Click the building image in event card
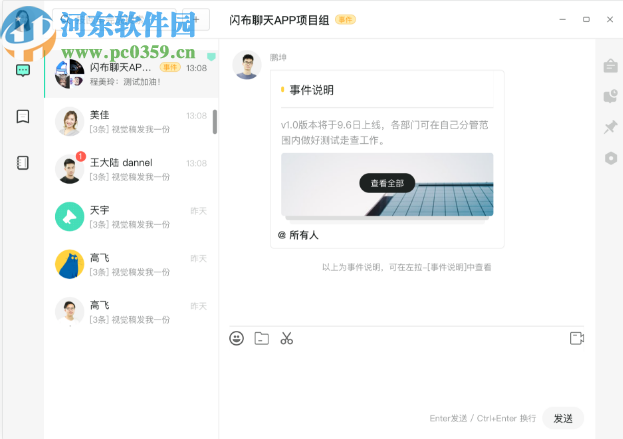The image size is (623, 439). point(387,185)
